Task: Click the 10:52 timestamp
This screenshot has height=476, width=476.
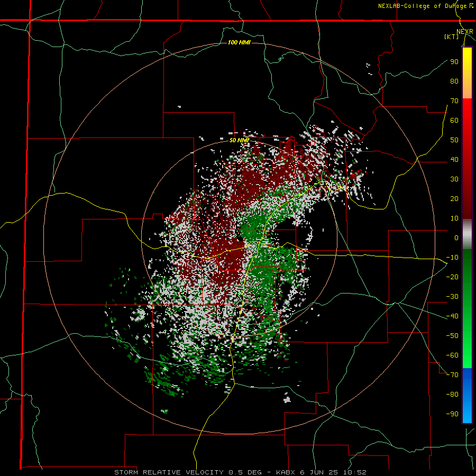Action: 355,472
